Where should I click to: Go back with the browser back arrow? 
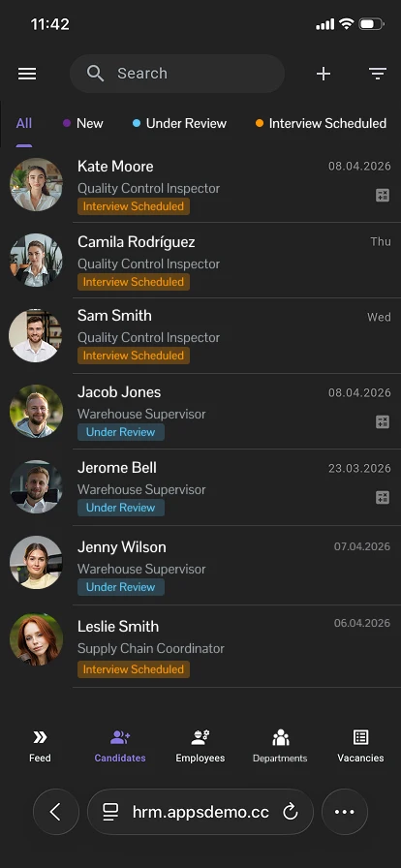[x=56, y=812]
